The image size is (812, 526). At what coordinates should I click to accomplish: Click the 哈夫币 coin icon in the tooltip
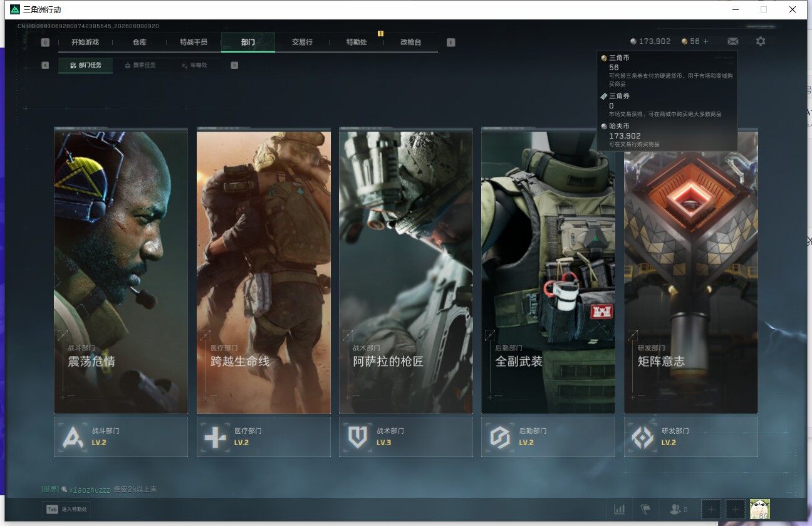coord(604,126)
